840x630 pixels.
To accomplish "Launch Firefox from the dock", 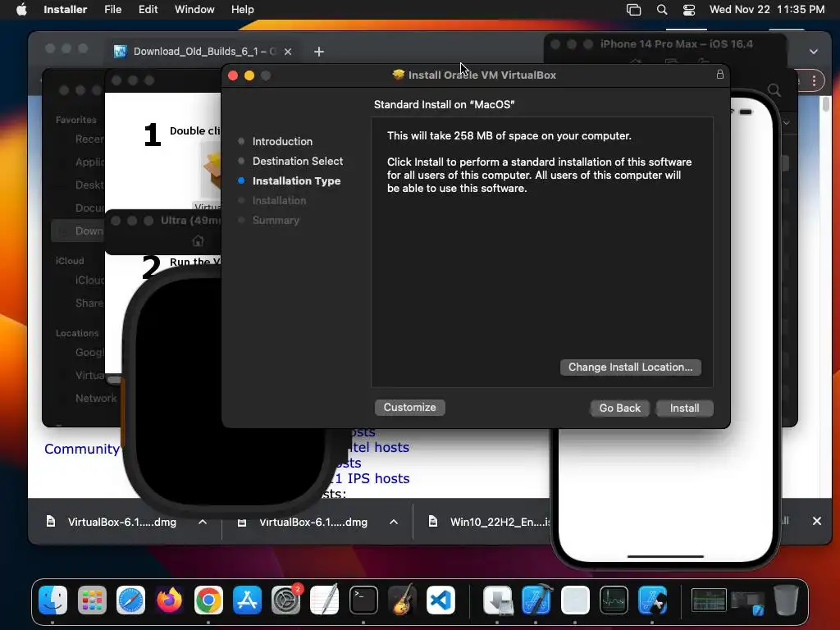I will click(169, 600).
